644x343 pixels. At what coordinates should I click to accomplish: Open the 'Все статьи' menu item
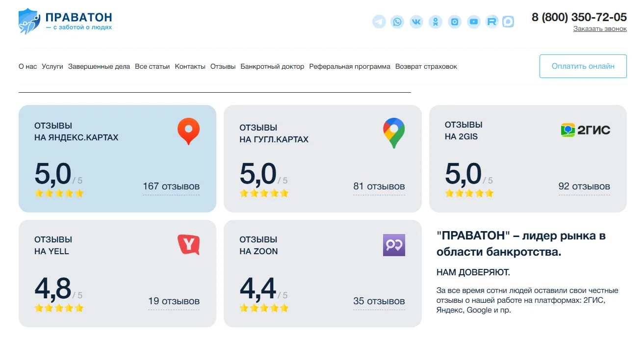pyautogui.click(x=153, y=66)
